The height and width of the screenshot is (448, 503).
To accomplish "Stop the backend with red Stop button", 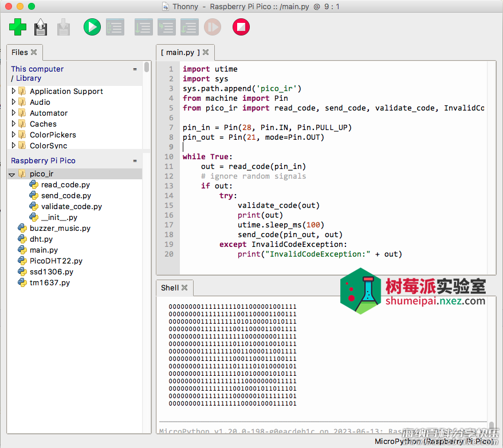I will (x=241, y=27).
